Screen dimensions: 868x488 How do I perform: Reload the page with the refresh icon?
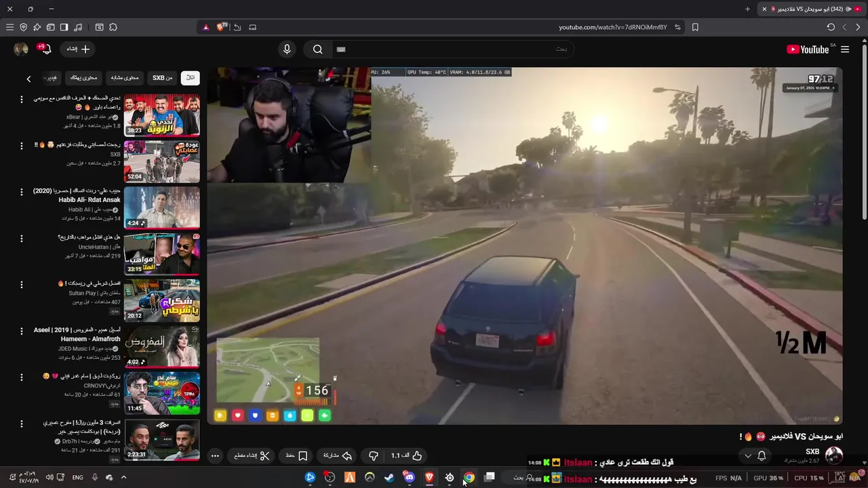831,27
